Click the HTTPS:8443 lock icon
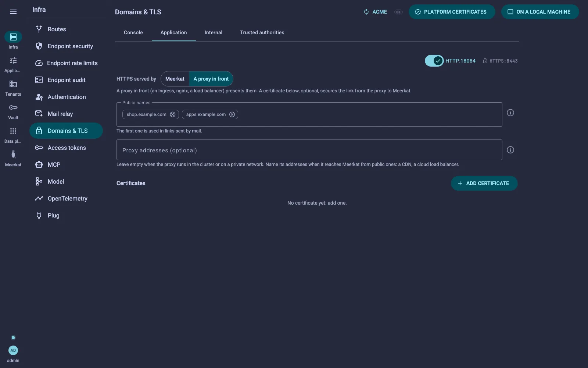588x368 pixels. click(x=485, y=61)
